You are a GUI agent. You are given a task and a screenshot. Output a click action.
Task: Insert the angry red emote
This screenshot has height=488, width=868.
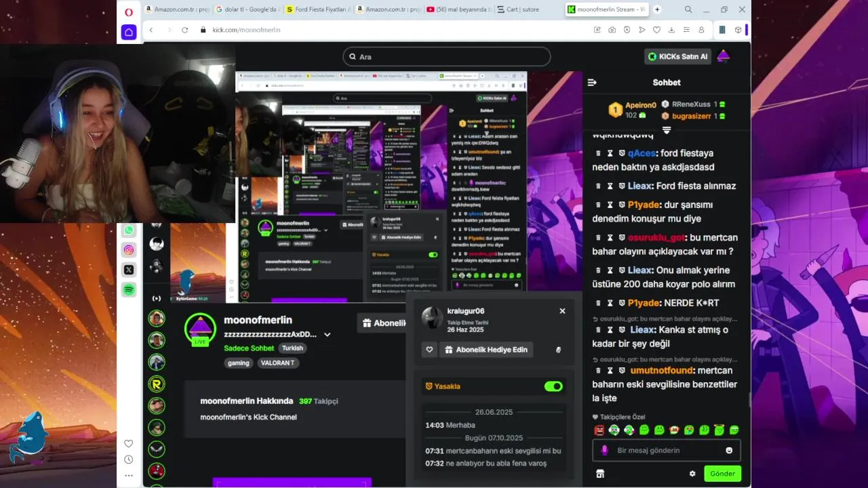tap(599, 430)
